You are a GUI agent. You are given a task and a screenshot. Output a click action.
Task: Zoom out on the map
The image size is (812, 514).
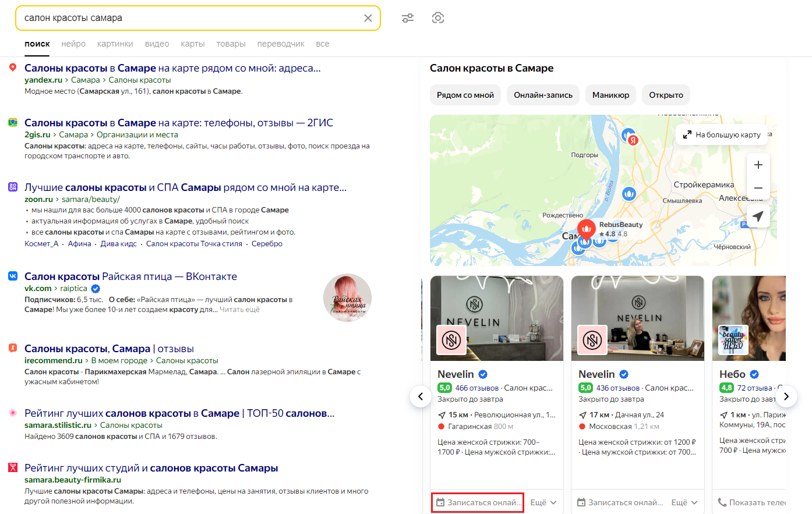click(758, 188)
